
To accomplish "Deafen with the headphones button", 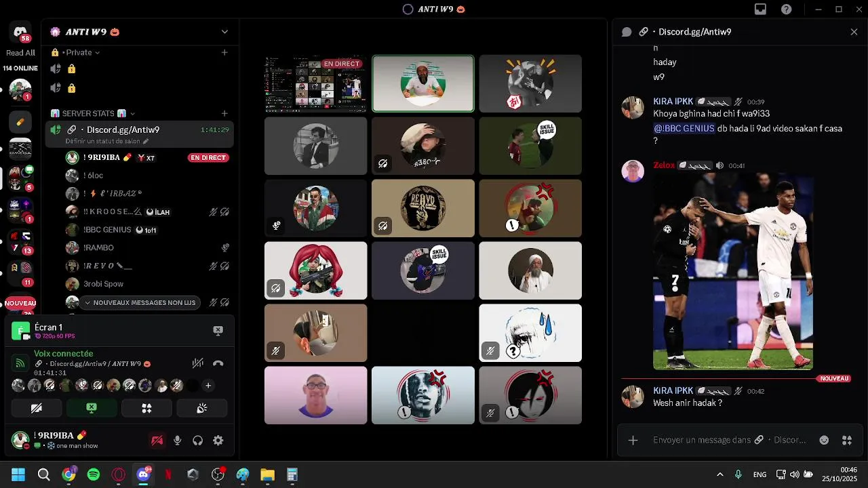I will [197, 441].
